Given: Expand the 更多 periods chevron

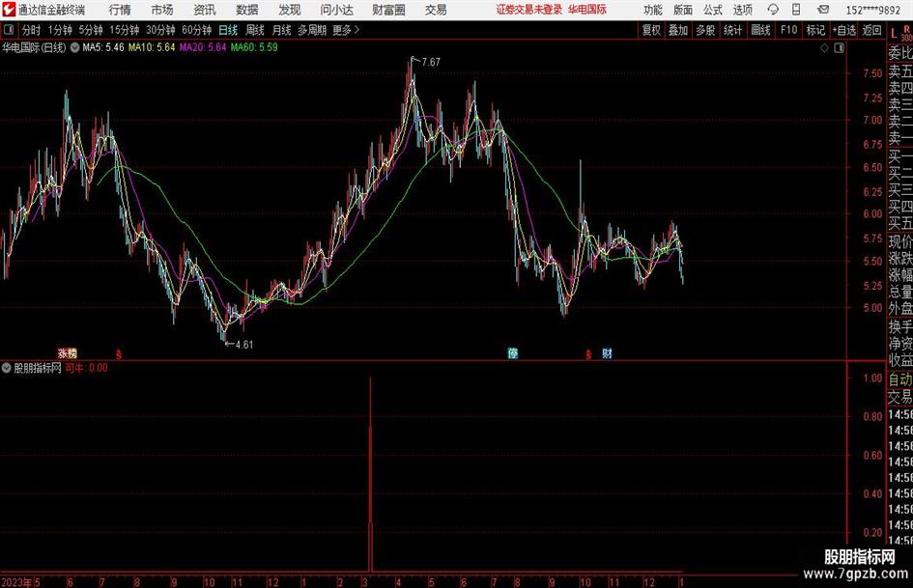Looking at the screenshot, I should point(357,30).
